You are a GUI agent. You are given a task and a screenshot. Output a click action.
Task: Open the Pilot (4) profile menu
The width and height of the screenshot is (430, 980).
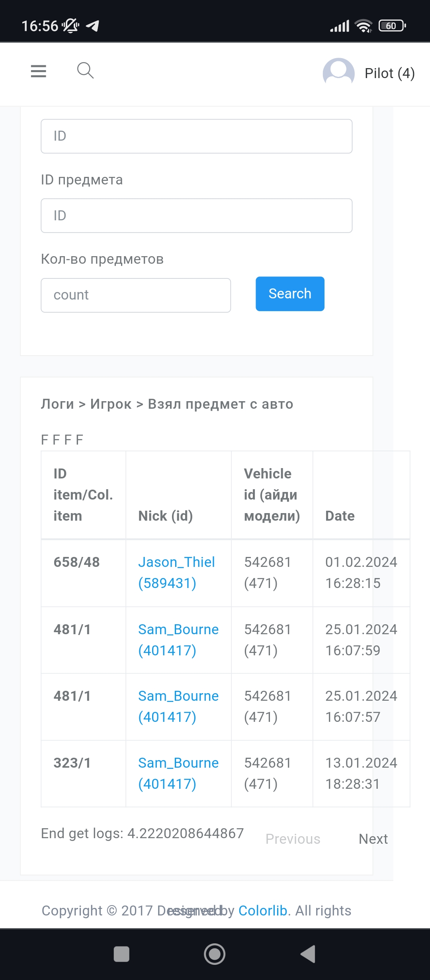click(389, 73)
